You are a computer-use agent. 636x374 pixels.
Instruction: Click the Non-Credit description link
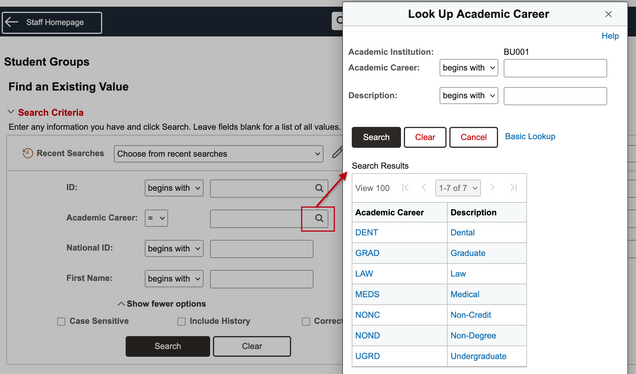pyautogui.click(x=471, y=315)
